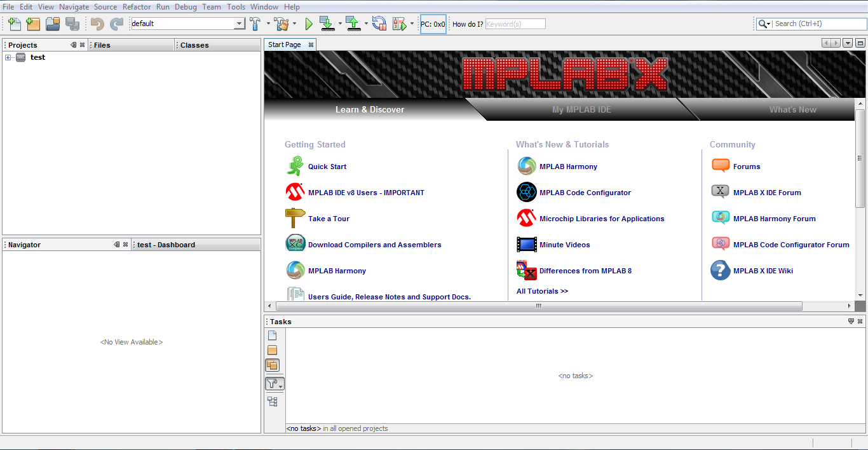Toggle tasks for all opened projects

pos(273,365)
